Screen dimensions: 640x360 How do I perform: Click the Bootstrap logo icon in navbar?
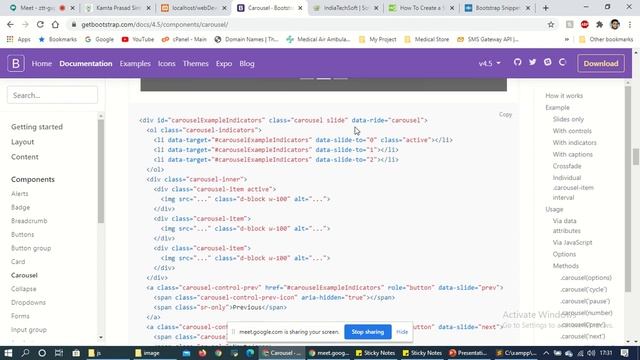coord(16,63)
